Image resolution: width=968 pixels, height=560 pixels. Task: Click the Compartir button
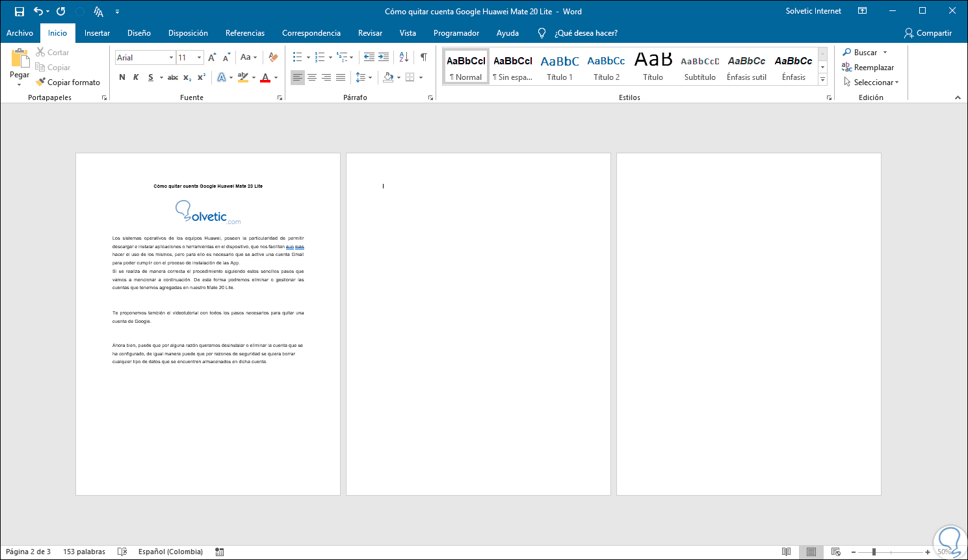click(x=928, y=33)
